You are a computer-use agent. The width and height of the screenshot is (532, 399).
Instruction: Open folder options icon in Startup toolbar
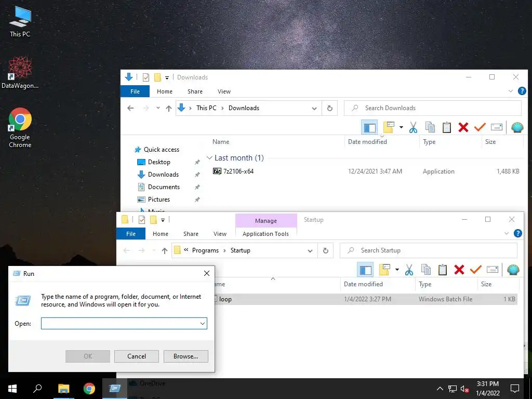click(x=385, y=270)
